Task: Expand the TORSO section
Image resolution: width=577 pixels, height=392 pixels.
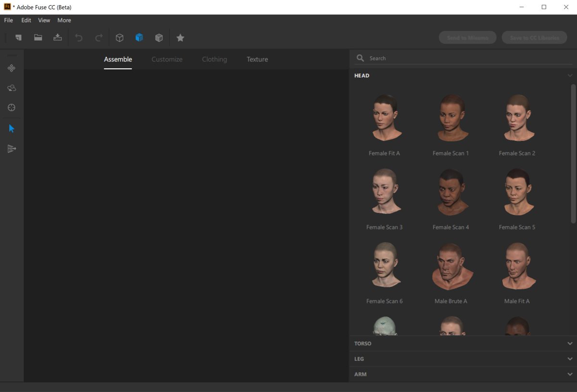Action: coord(463,343)
